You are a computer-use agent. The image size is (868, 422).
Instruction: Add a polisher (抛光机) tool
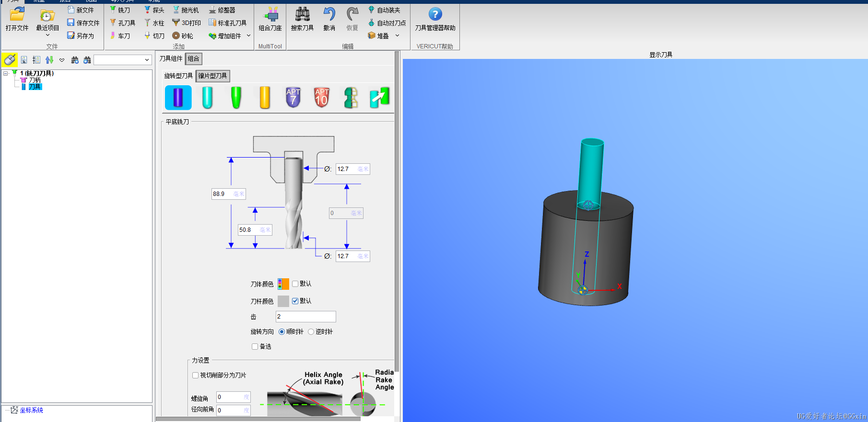(x=186, y=10)
